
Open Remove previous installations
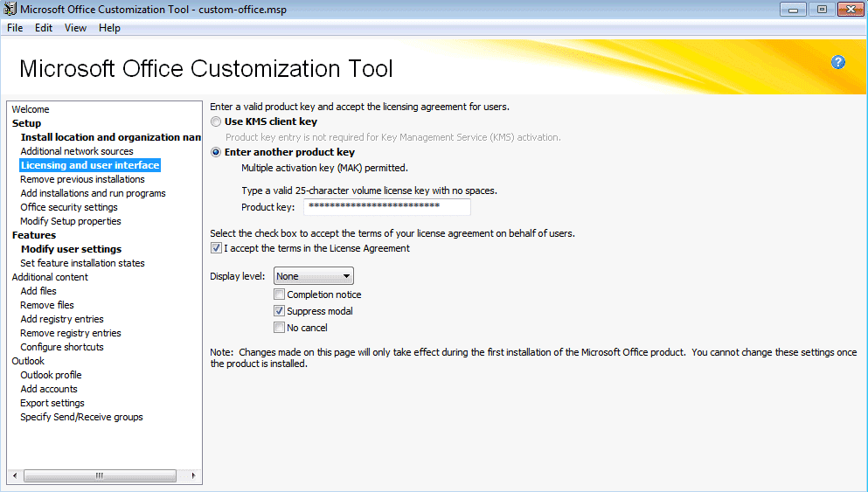pos(82,179)
